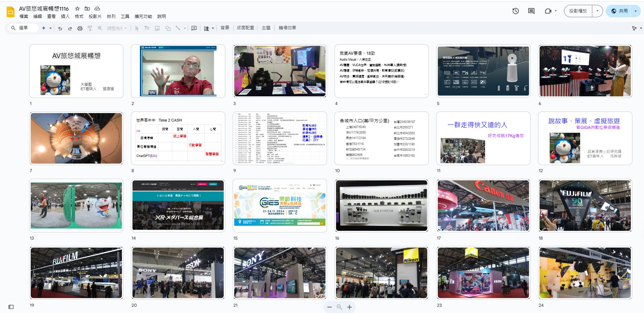Expand the new slide layout dropdown arrow
This screenshot has width=644, height=313.
click(x=50, y=28)
